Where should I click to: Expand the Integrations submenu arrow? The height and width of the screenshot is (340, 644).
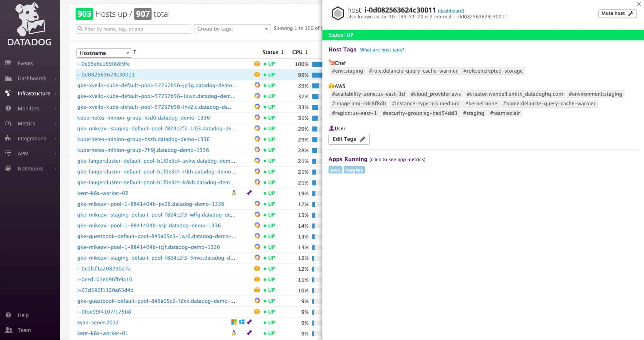[x=56, y=139]
